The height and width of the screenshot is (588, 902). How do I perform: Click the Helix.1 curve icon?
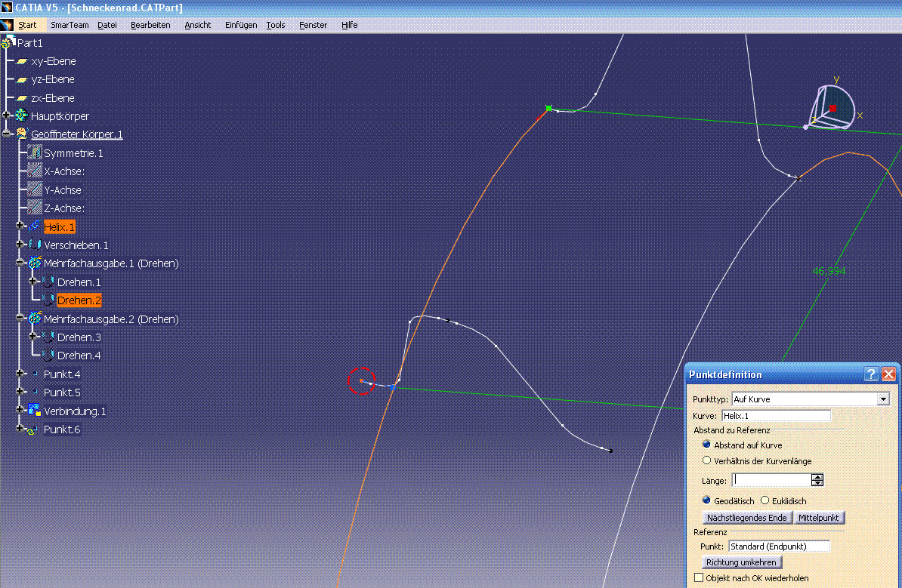pos(35,226)
